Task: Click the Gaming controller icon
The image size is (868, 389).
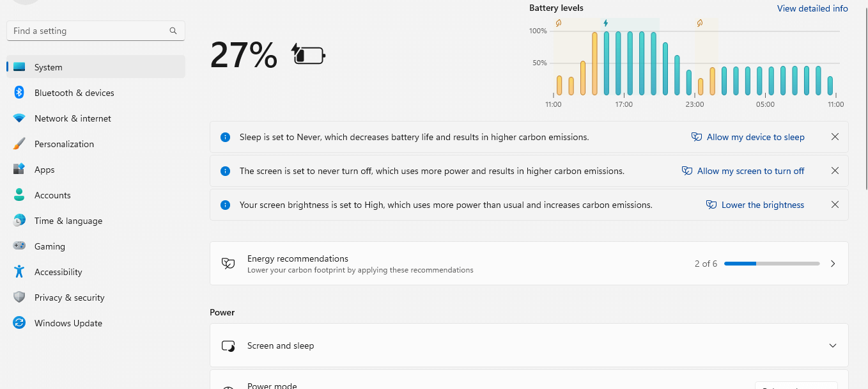Action: coord(19,246)
